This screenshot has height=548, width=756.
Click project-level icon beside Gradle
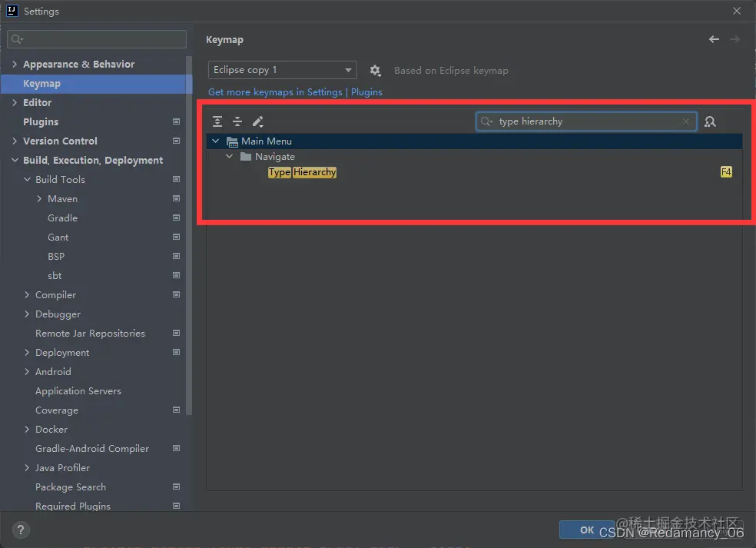[x=177, y=218]
